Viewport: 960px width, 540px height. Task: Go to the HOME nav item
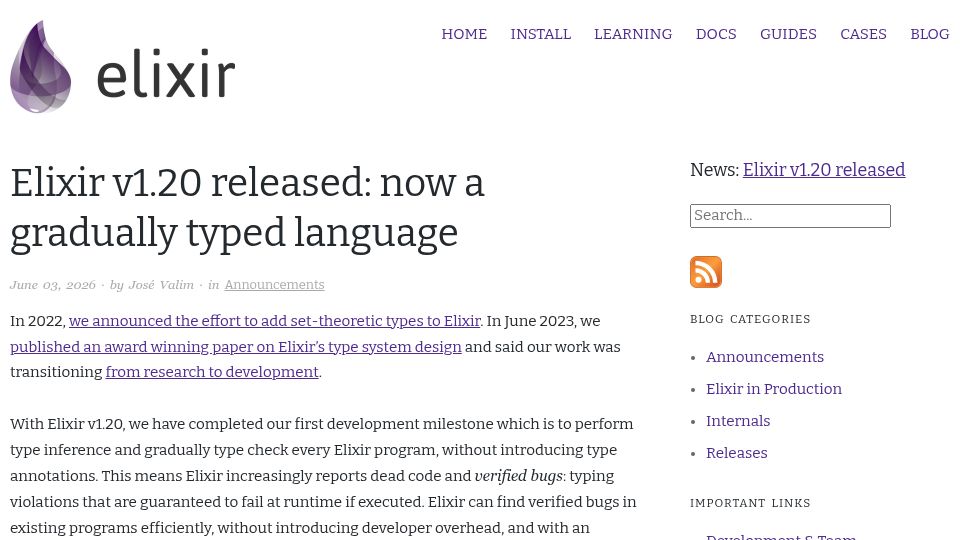tap(464, 34)
